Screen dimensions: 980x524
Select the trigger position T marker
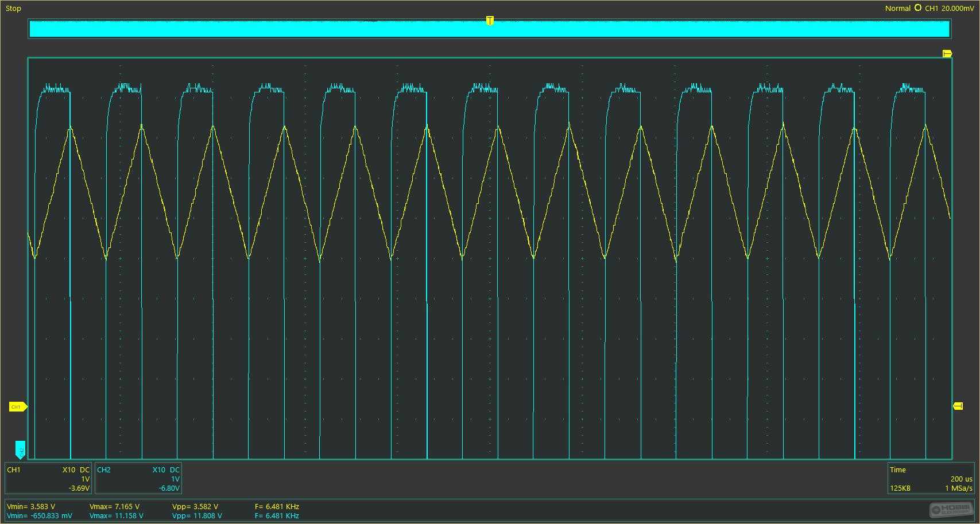[490, 21]
